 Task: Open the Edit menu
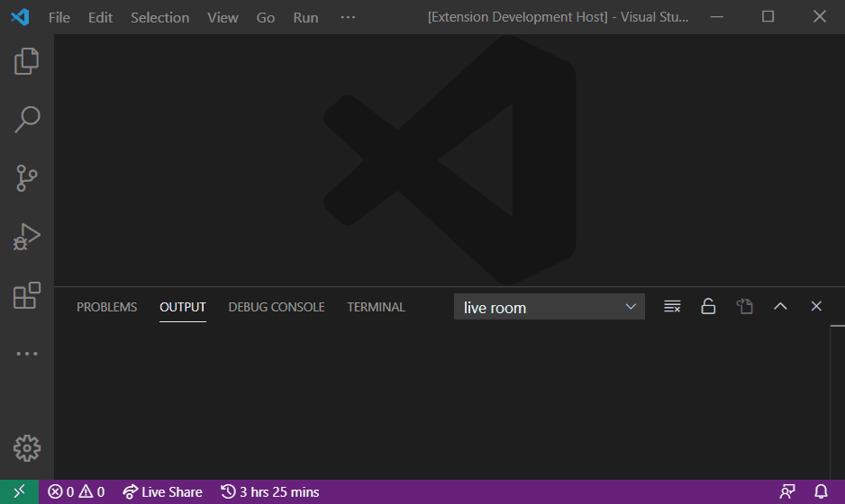(100, 17)
